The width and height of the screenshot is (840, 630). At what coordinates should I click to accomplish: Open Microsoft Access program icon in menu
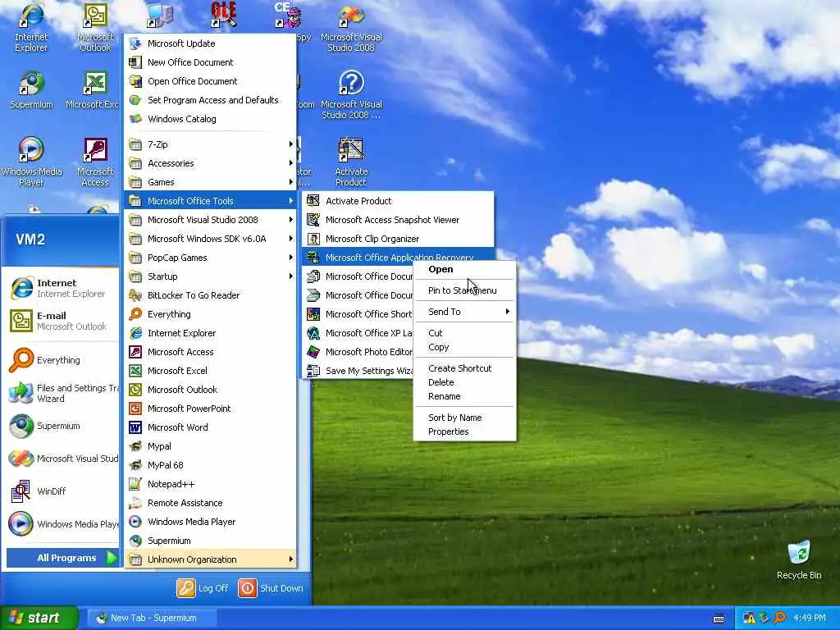(x=135, y=352)
